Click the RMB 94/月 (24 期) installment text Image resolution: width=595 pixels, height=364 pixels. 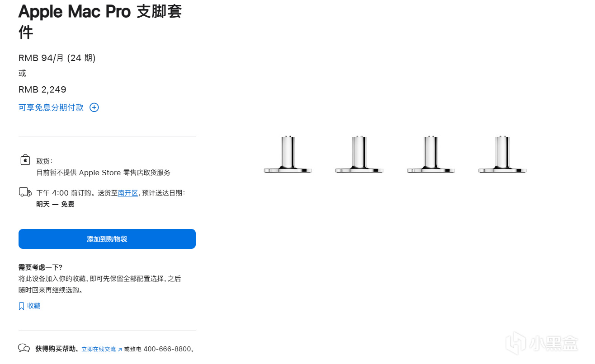pos(57,58)
